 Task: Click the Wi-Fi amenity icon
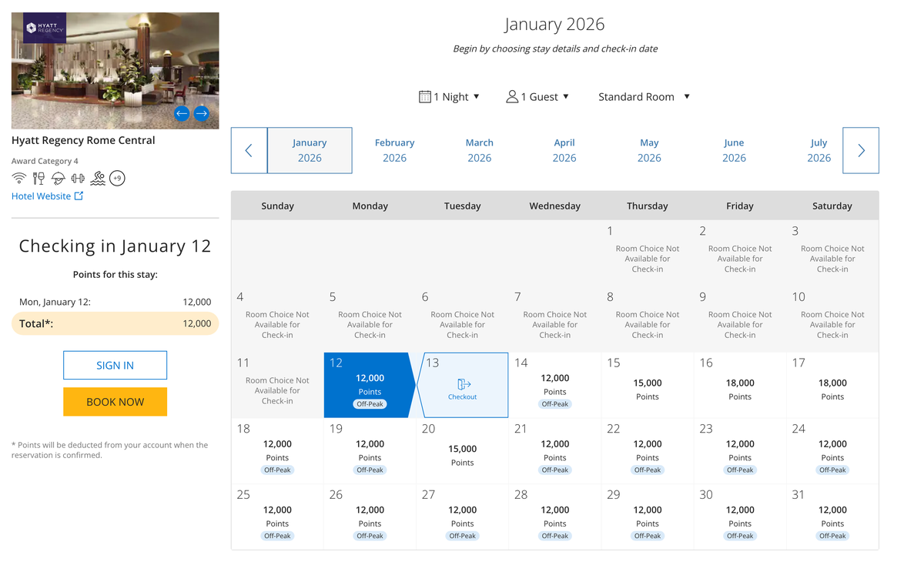point(19,179)
